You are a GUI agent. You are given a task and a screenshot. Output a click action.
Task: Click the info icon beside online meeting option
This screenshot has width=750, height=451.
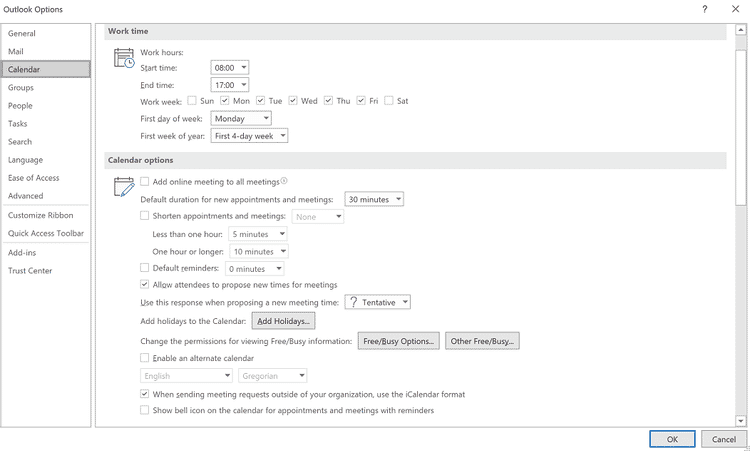(x=284, y=181)
